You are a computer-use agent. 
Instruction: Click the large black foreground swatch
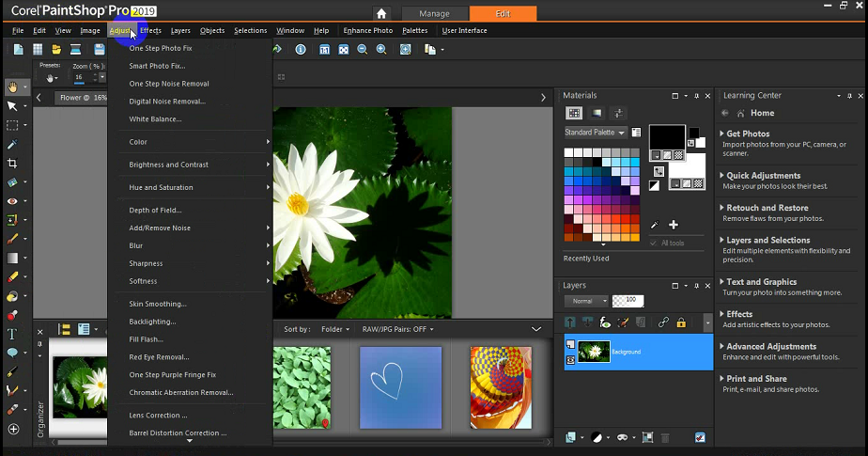pos(667,137)
